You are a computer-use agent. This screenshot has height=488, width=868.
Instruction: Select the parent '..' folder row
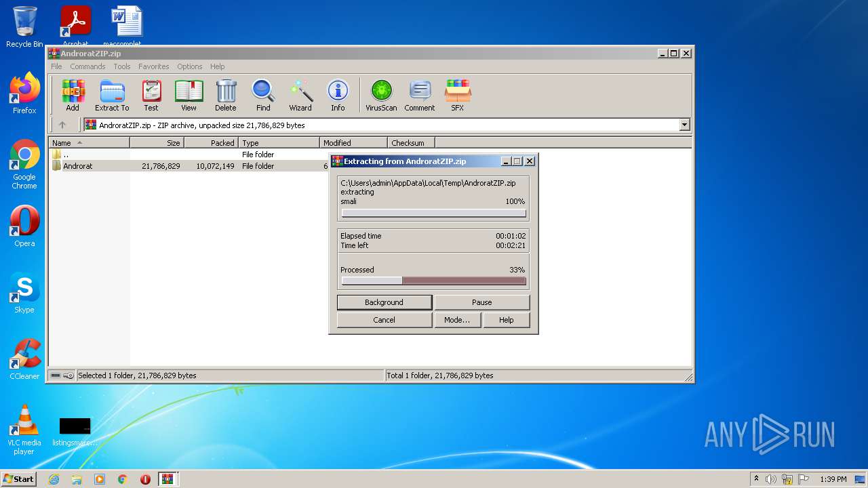click(190, 155)
